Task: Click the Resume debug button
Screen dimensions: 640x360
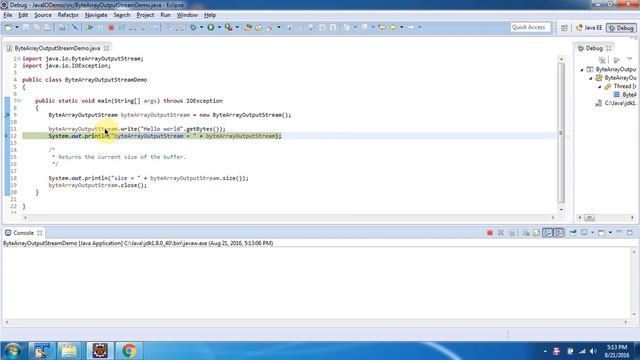Action: coord(89,27)
